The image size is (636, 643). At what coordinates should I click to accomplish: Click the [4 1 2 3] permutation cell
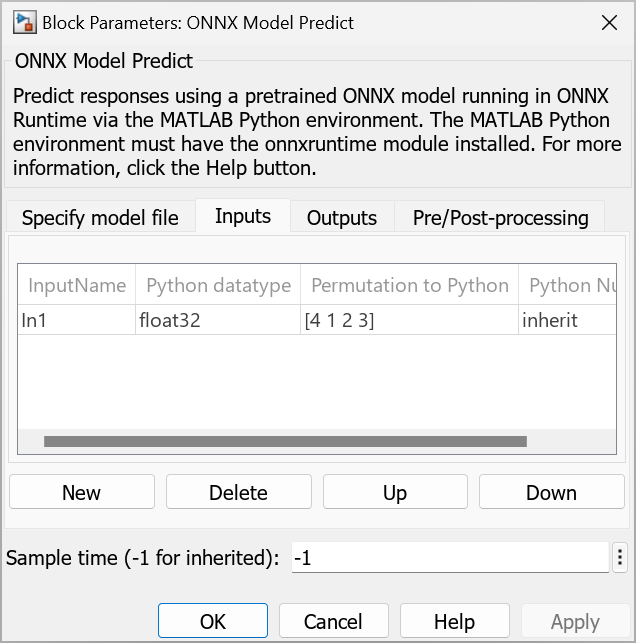coord(408,321)
